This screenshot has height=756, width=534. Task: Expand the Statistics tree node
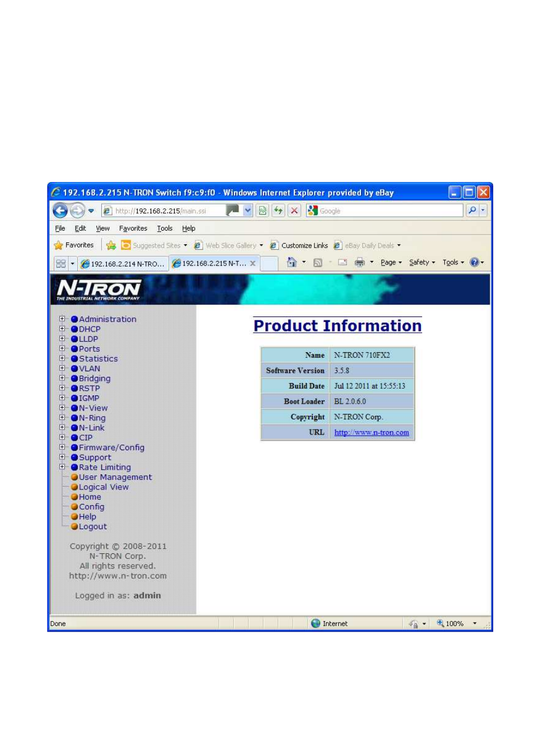coord(62,358)
